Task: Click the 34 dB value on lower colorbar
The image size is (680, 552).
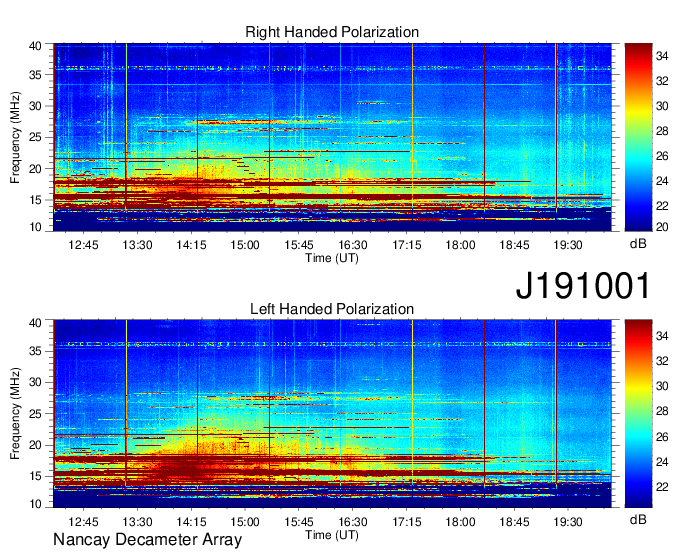Action: [662, 336]
